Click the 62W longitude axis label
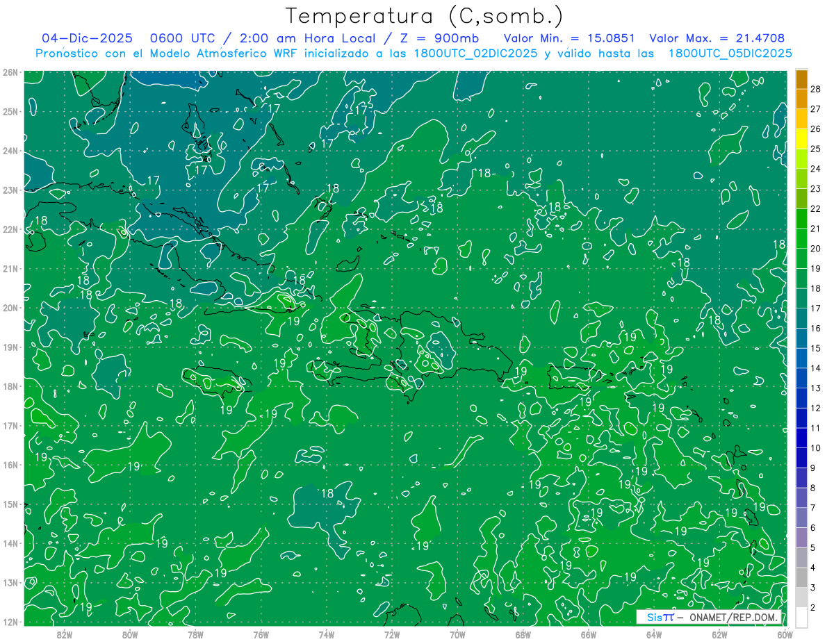Viewport: 834px width, 644px height. coord(719,634)
